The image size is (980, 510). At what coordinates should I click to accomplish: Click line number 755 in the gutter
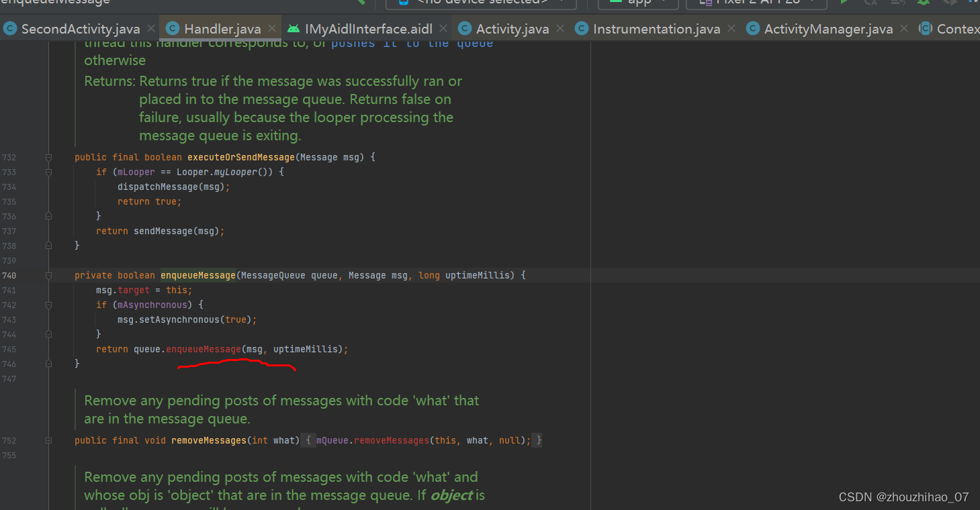tap(9, 455)
